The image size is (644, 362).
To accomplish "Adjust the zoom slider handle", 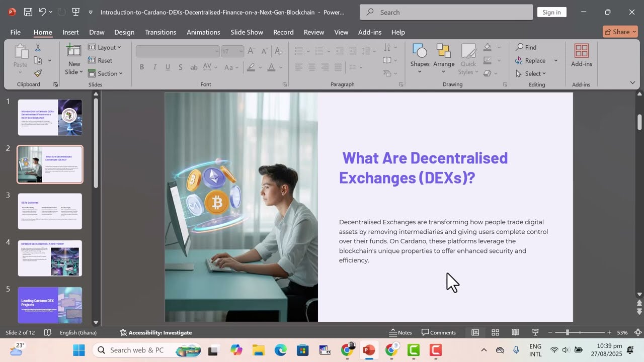I will [568, 332].
